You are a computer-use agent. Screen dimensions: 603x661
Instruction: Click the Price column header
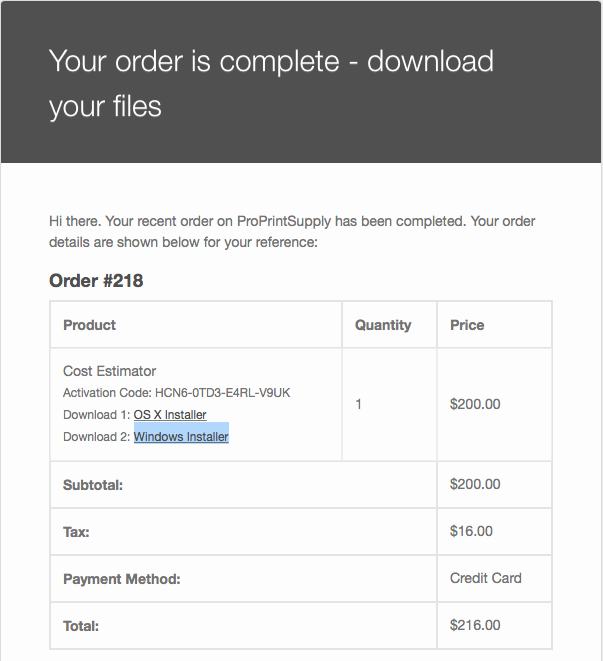[x=467, y=325]
